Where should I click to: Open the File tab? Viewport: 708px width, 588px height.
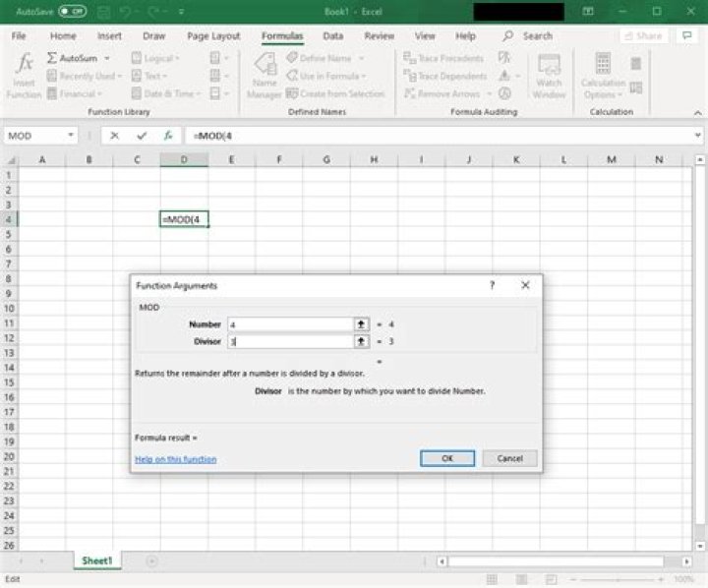(19, 35)
